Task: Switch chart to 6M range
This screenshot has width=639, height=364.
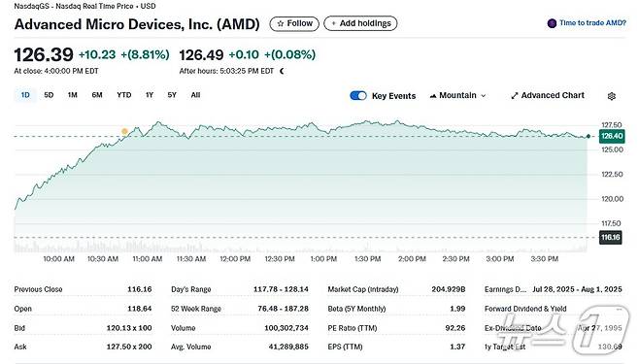Action: click(x=97, y=95)
